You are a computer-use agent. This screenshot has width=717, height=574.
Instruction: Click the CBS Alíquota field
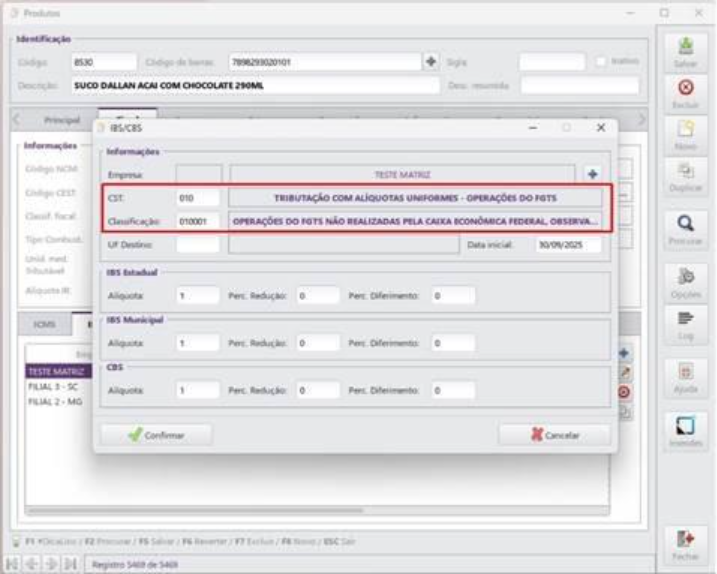pyautogui.click(x=198, y=390)
